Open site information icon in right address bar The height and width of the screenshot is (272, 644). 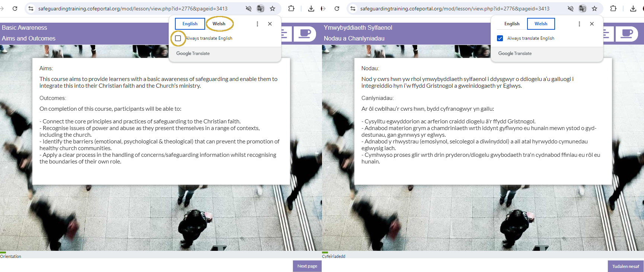(353, 8)
